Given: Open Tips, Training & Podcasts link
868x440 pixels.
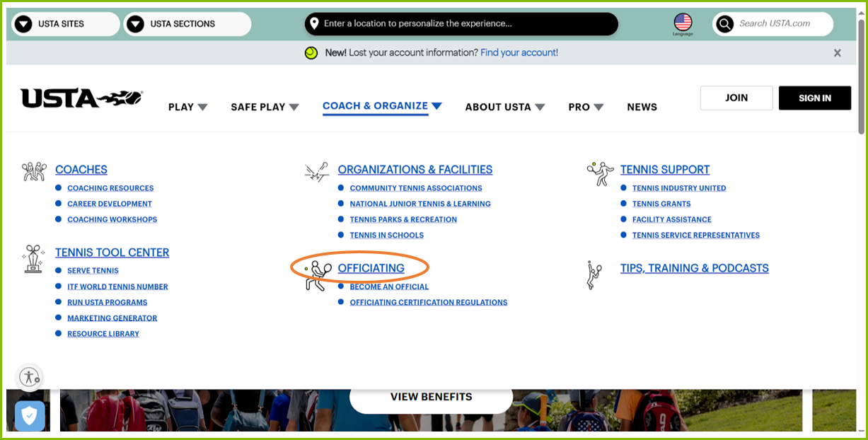Looking at the screenshot, I should tap(695, 268).
